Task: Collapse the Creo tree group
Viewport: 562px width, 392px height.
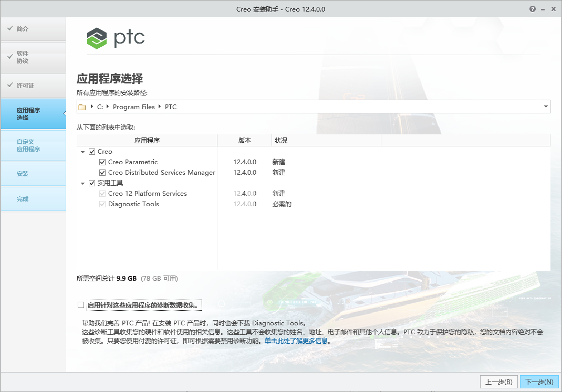Action: coord(83,152)
